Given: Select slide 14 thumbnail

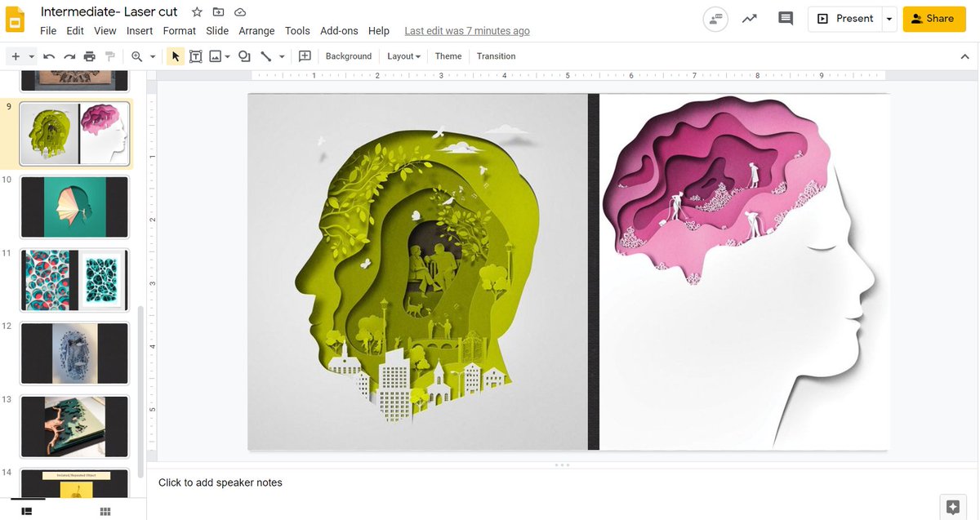Looking at the screenshot, I should coord(74,482).
